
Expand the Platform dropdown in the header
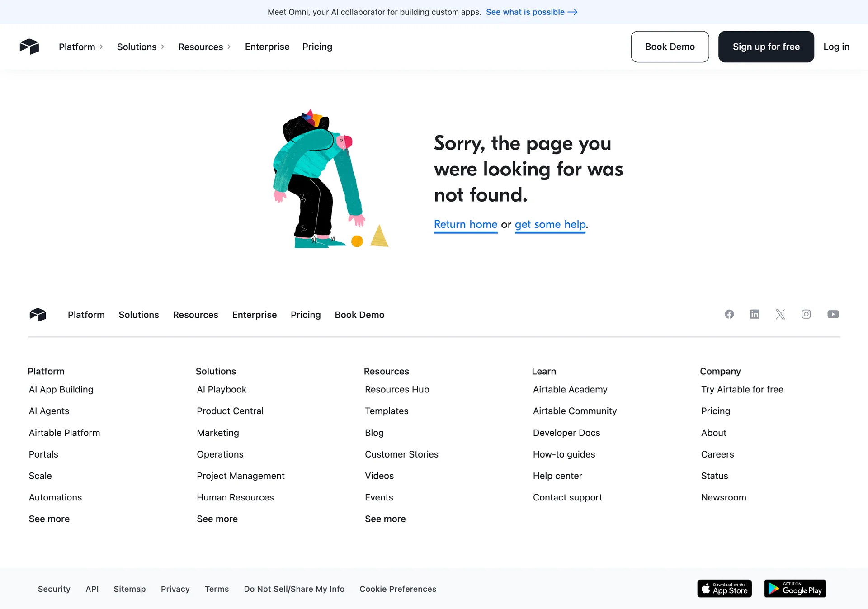pos(81,47)
